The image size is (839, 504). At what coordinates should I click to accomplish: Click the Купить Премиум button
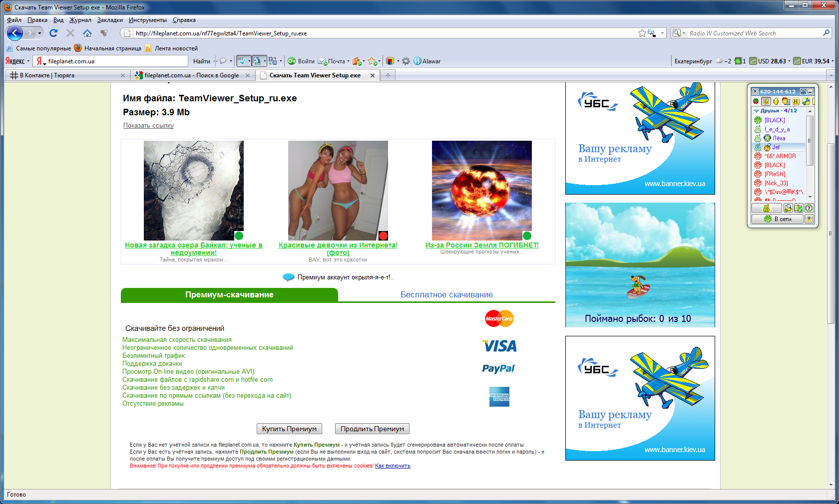[289, 429]
